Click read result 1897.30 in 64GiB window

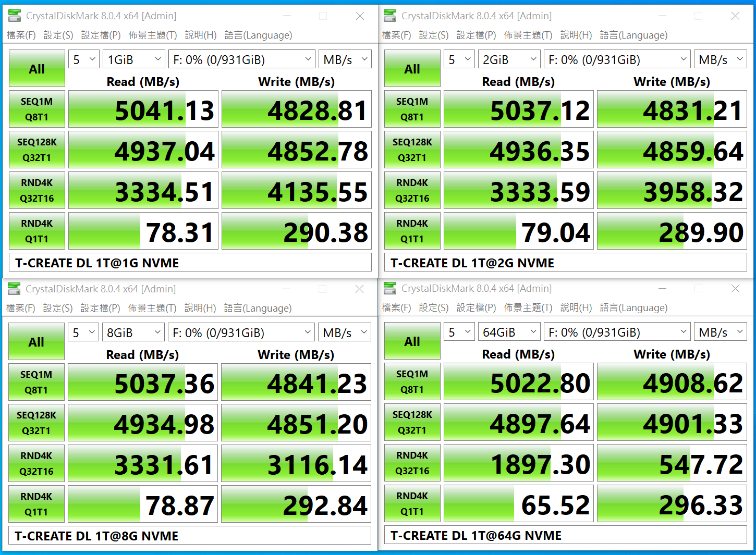(519, 463)
